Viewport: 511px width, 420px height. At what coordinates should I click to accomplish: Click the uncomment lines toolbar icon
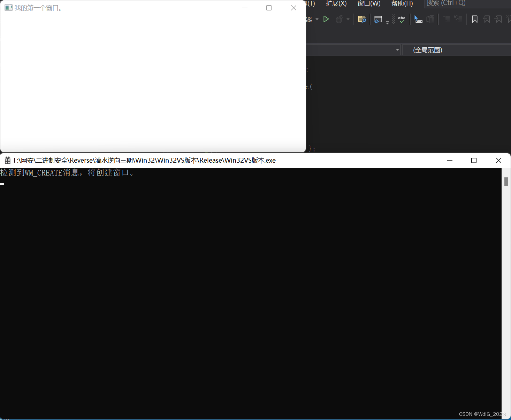tap(458, 19)
